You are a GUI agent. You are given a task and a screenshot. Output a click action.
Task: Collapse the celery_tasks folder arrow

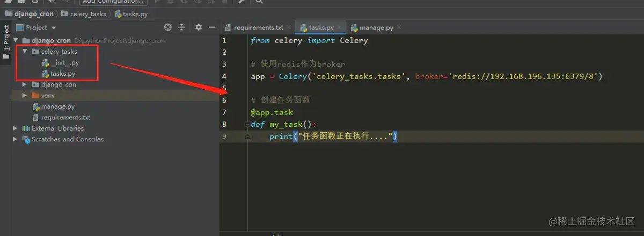(25, 52)
